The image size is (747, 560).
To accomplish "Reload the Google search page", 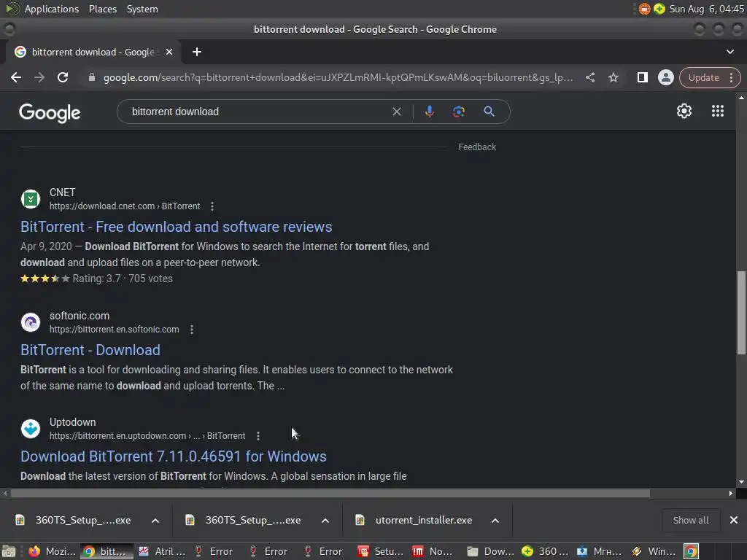I will tap(63, 77).
